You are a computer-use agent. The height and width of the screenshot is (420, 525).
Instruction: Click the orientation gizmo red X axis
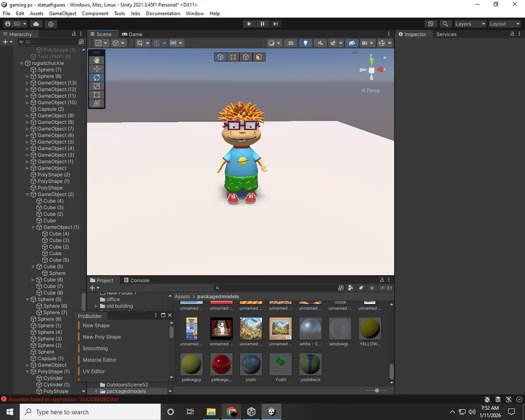381,69
